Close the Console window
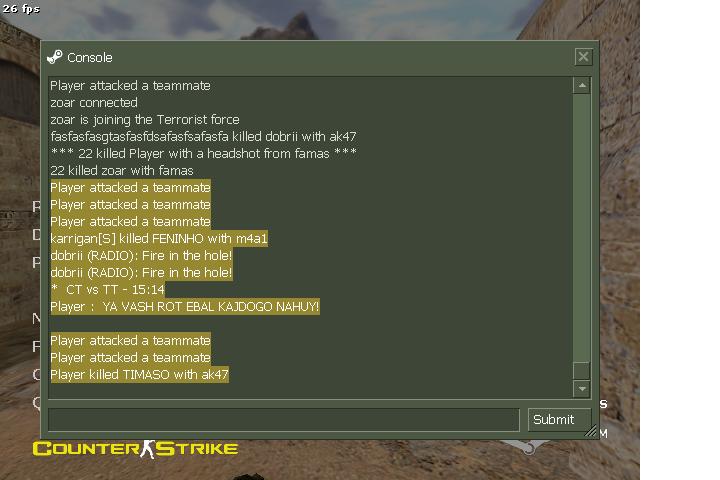720x480 pixels. (x=583, y=57)
